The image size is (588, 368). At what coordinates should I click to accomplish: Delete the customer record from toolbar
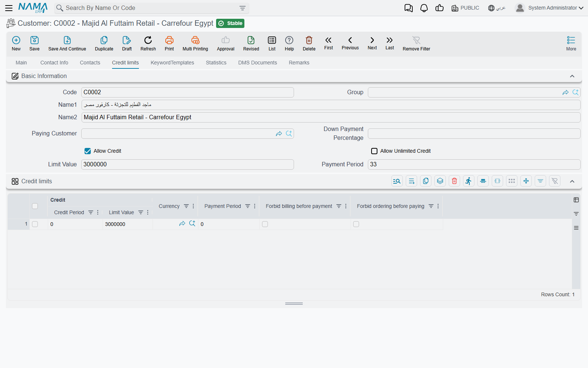click(309, 43)
